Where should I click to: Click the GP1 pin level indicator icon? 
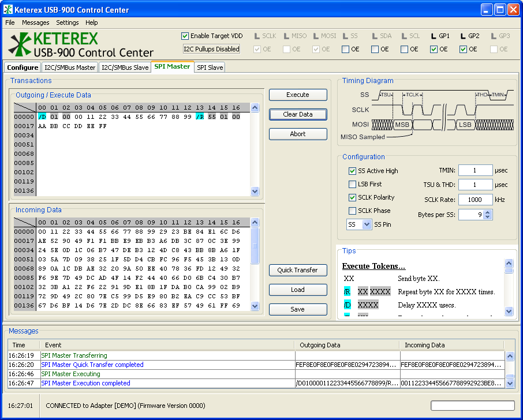[x=434, y=36]
